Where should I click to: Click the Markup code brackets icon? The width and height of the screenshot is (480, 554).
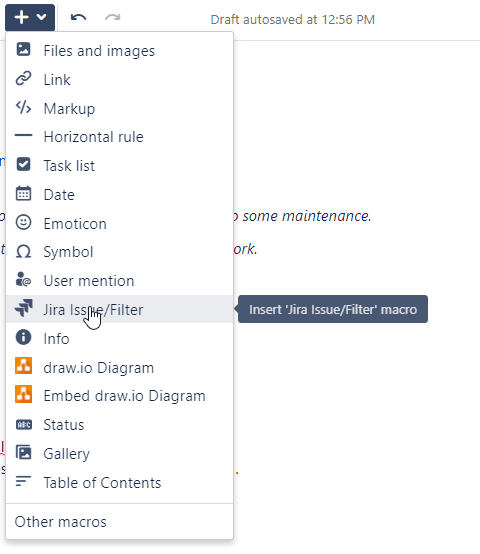(x=23, y=107)
